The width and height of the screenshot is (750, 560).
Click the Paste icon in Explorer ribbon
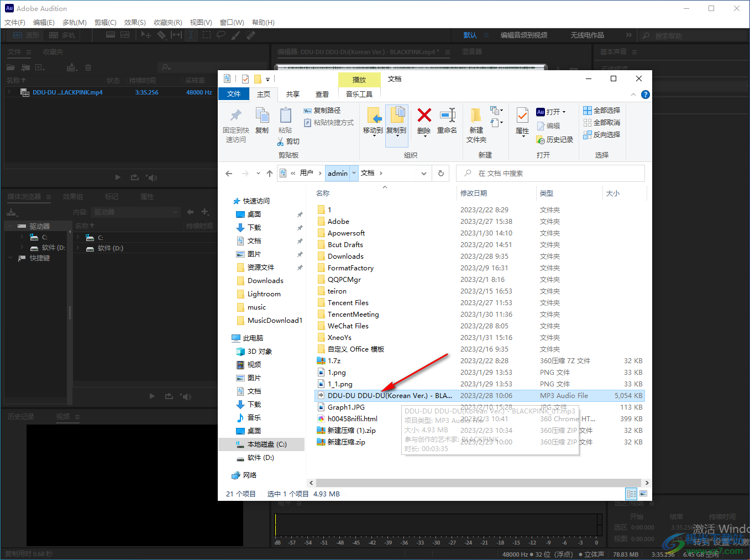(x=285, y=116)
